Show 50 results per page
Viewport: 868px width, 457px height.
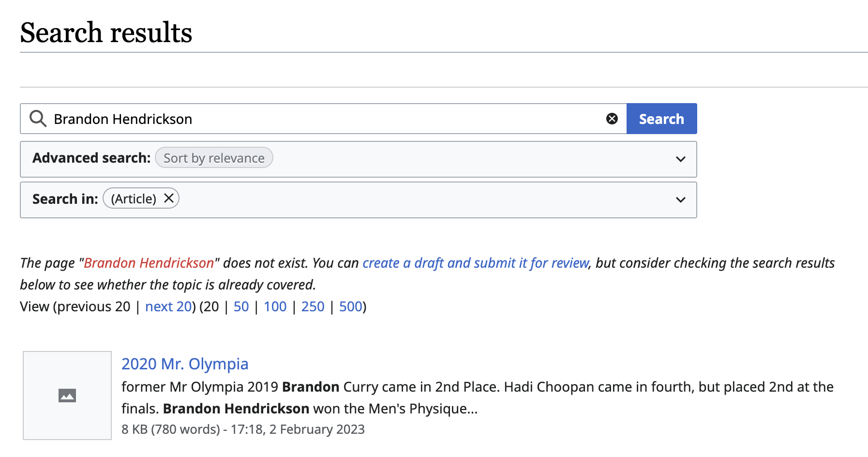pos(241,306)
